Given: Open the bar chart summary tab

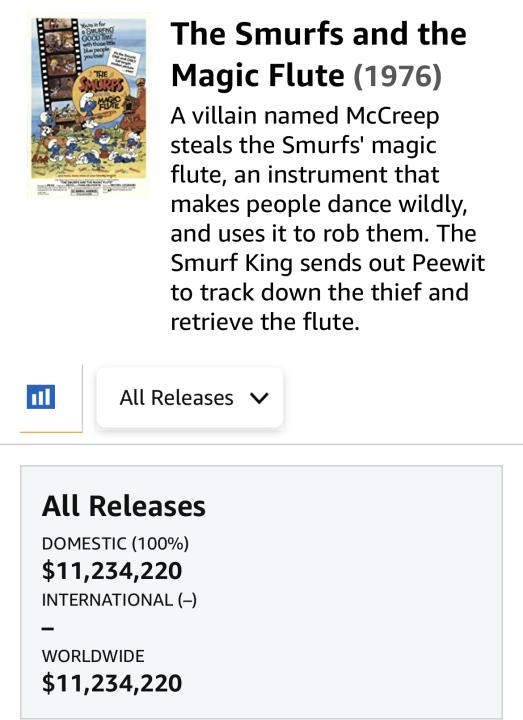Looking at the screenshot, I should click(x=41, y=397).
